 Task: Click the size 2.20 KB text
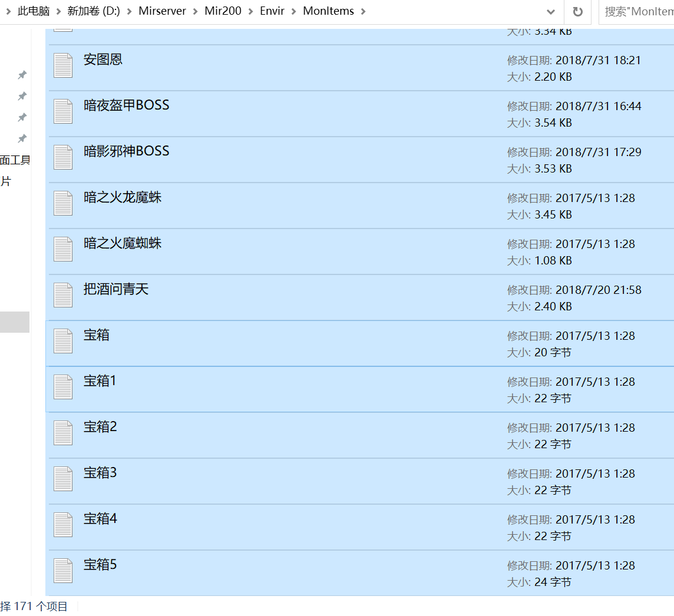553,77
